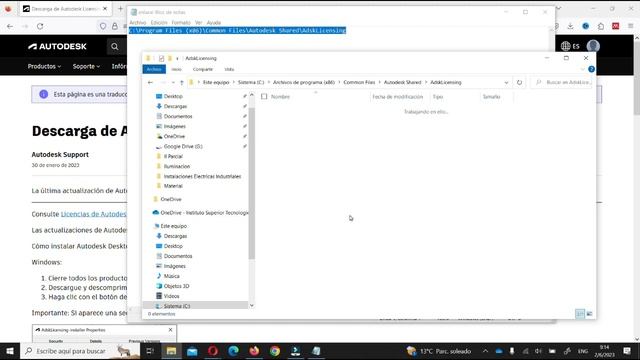
Task: Open Notepad's Formato menu
Action: 181,22
